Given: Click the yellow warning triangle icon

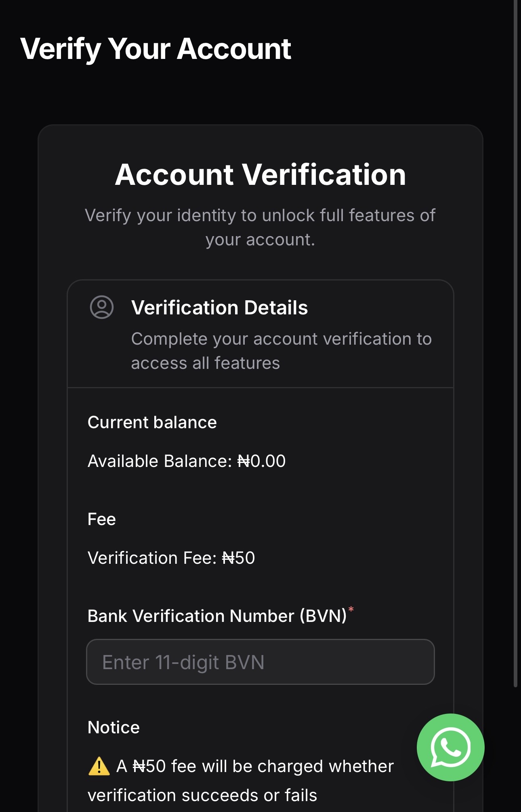Looking at the screenshot, I should click(x=99, y=766).
